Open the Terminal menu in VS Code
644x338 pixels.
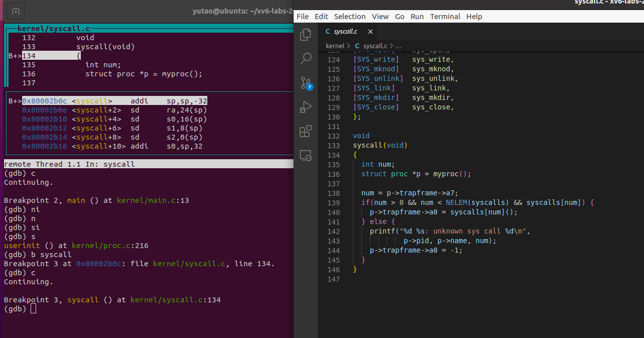tap(445, 17)
